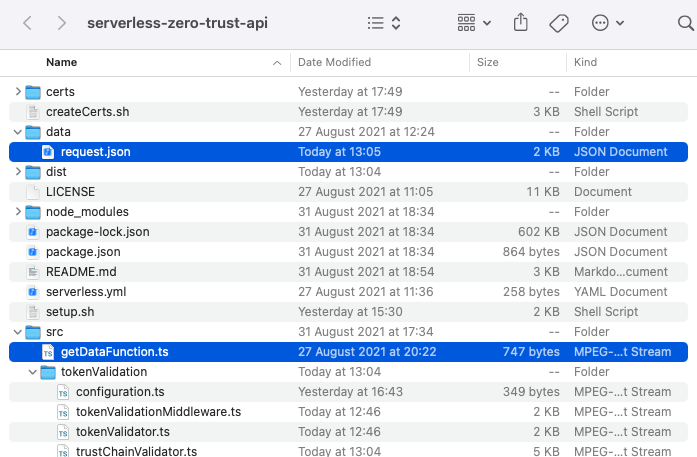Click the request.json file icon
The image size is (697, 457).
[x=48, y=152]
